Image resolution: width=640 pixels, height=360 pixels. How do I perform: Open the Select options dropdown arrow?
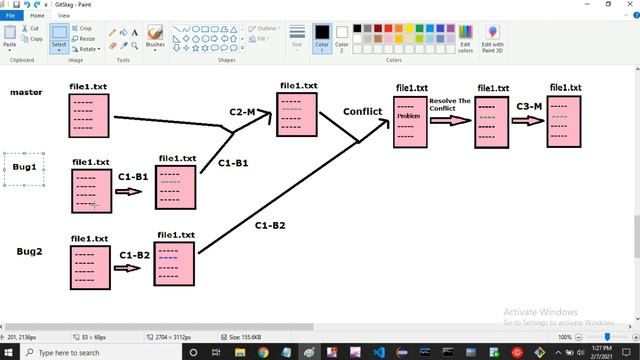(x=59, y=50)
